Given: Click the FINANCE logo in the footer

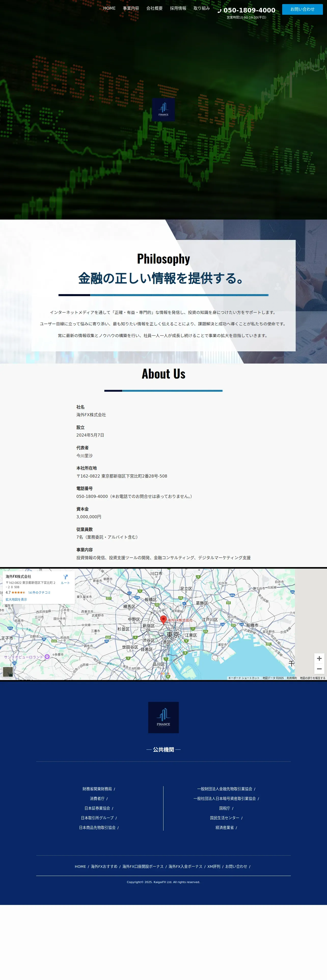Looking at the screenshot, I should 163,717.
